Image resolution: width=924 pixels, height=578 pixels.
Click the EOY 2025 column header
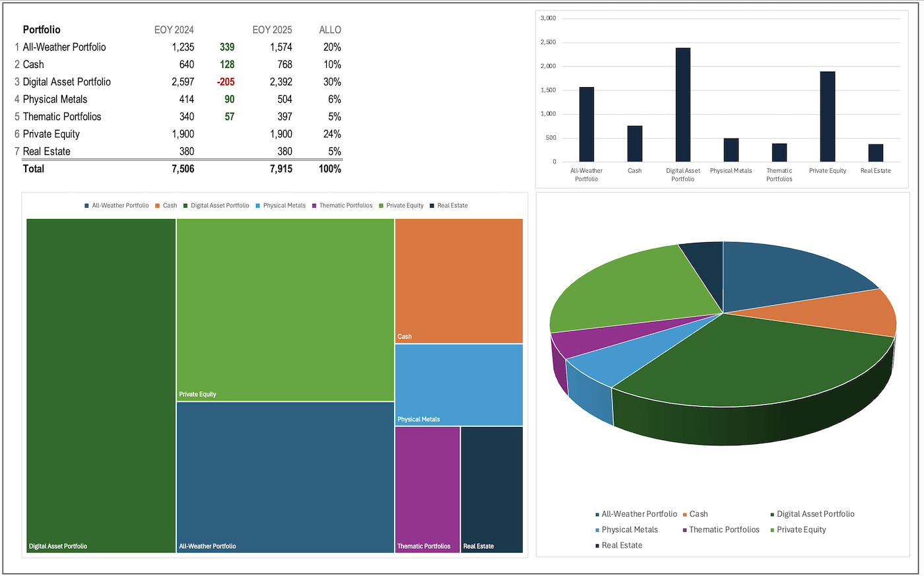click(272, 30)
